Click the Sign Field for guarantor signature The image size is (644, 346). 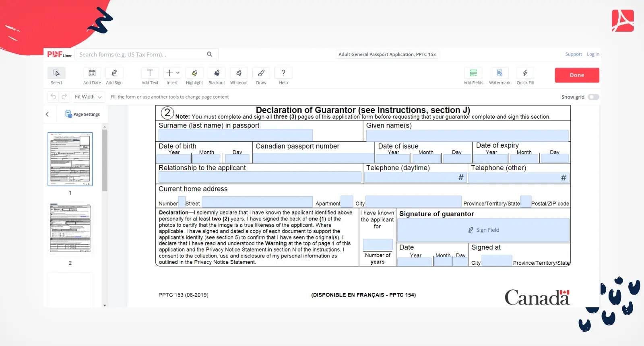pyautogui.click(x=483, y=230)
